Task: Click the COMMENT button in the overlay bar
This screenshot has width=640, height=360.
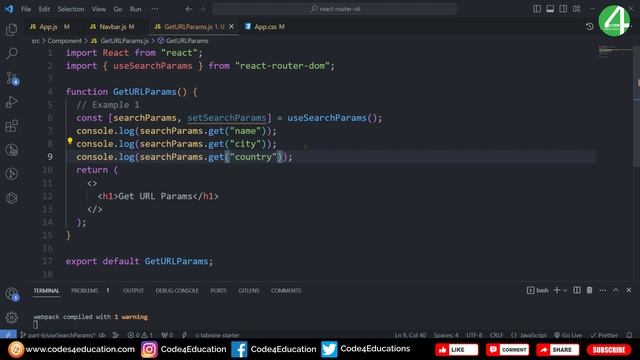Action: click(x=508, y=350)
